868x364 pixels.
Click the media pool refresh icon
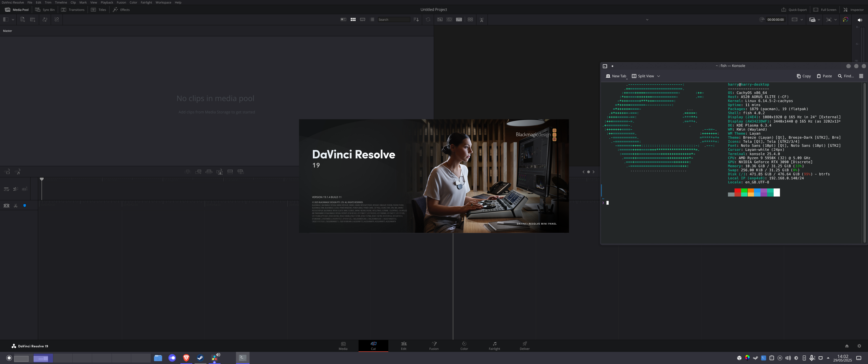click(x=428, y=19)
